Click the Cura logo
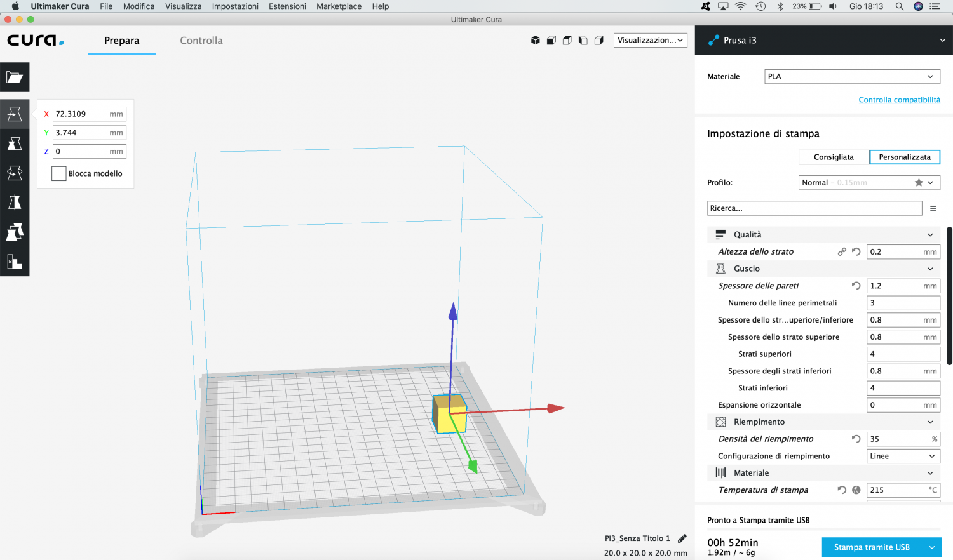 pos(36,41)
